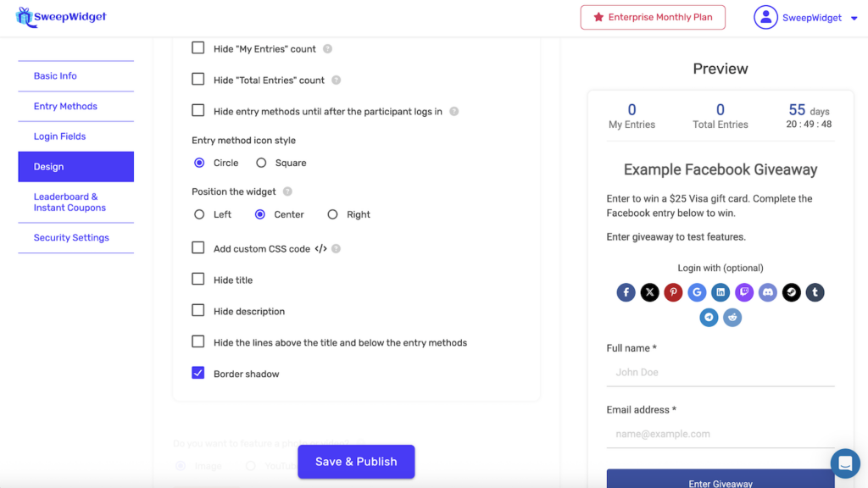Uncheck the Border shadow checkbox
This screenshot has width=868, height=488.
(x=198, y=373)
